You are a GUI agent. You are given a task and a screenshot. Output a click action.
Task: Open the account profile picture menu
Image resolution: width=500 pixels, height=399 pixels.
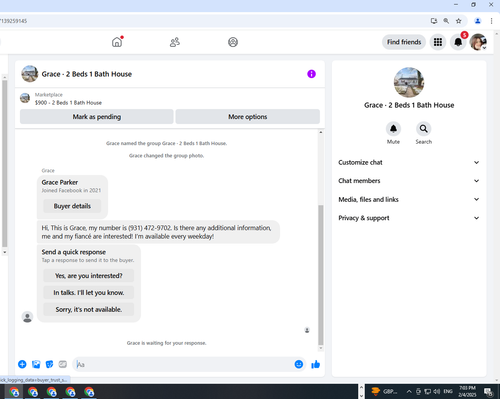[478, 42]
